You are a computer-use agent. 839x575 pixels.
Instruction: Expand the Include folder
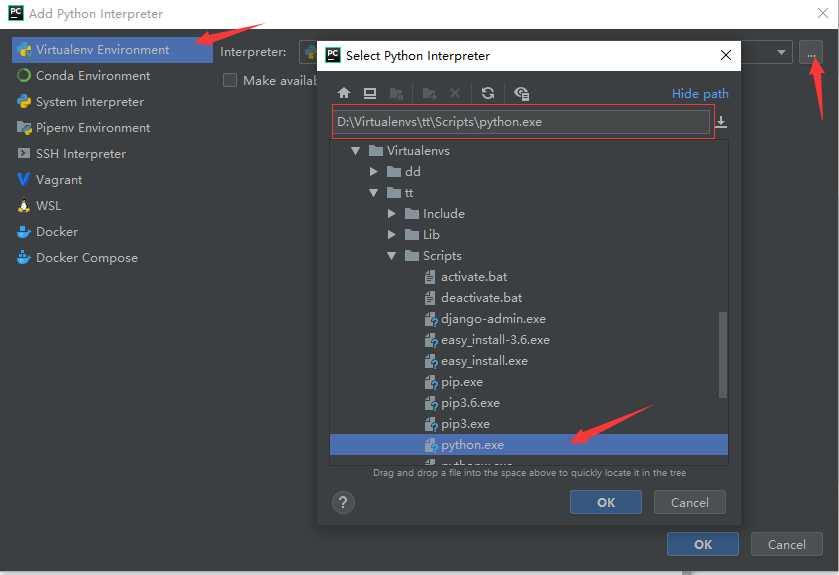pyautogui.click(x=392, y=213)
